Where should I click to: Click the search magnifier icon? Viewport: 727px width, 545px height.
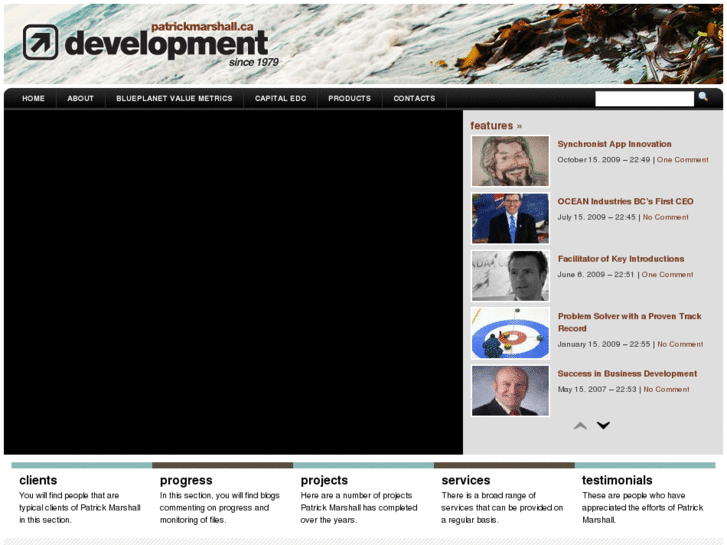703,96
